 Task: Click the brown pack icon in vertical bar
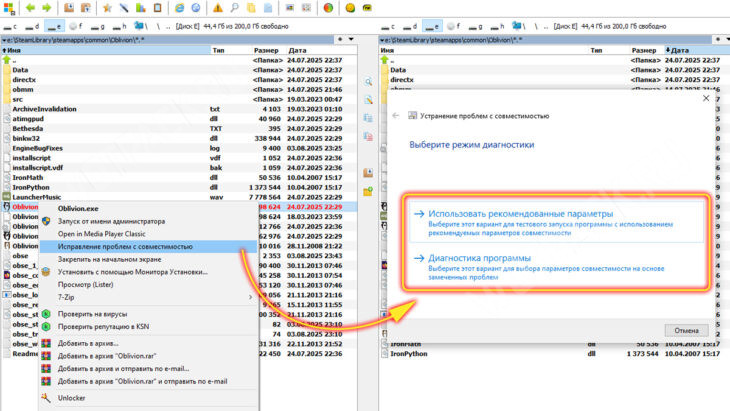point(368,173)
